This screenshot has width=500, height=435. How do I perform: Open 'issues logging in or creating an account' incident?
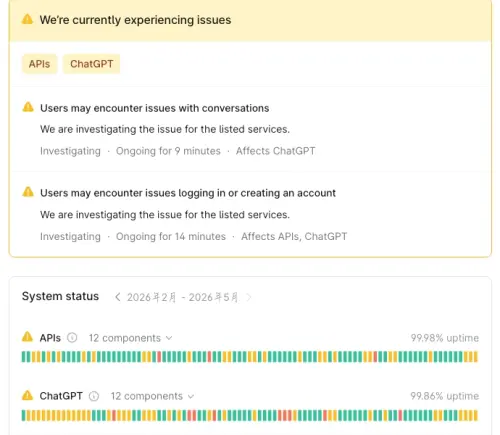point(188,193)
